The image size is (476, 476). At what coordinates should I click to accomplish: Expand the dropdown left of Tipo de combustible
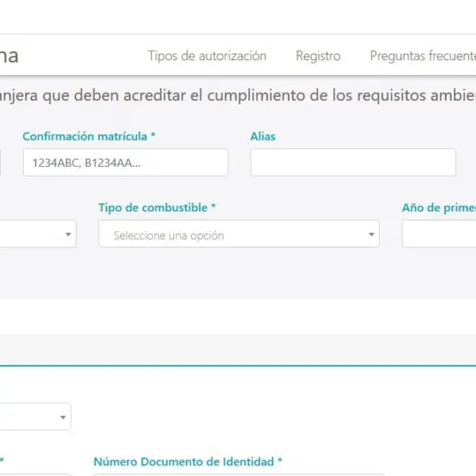coord(38,234)
